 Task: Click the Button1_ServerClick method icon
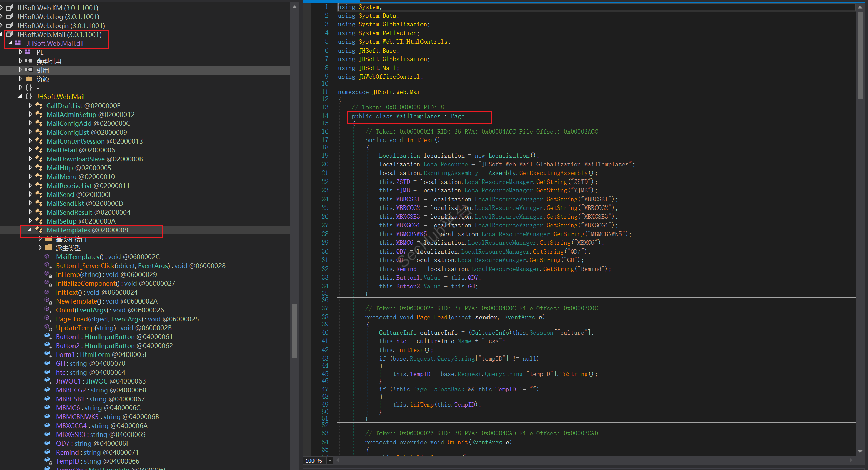[x=48, y=266]
